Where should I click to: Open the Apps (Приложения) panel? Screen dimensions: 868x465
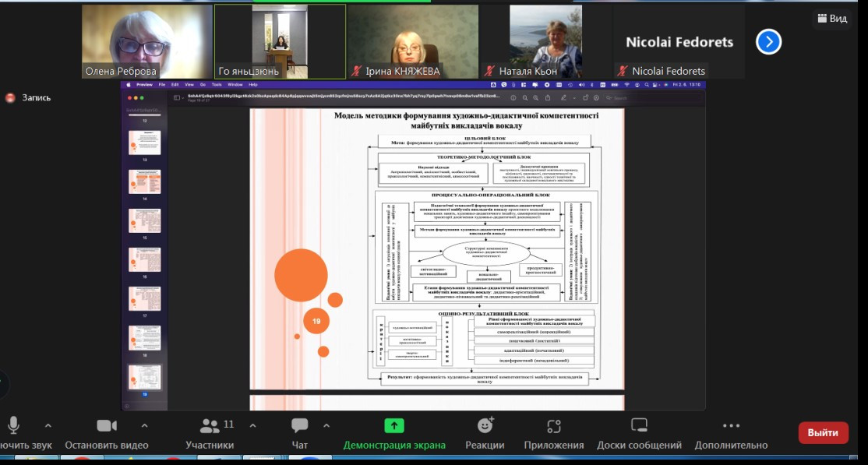(553, 426)
